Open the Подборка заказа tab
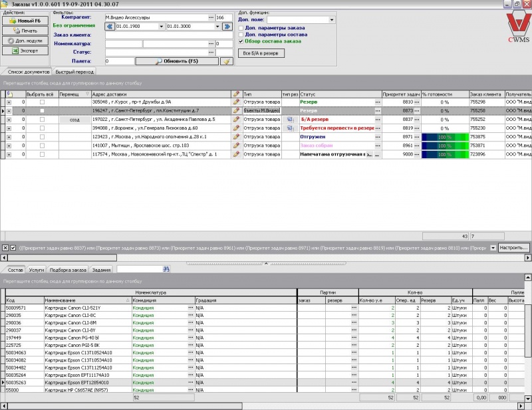532x410 pixels. 68,270
